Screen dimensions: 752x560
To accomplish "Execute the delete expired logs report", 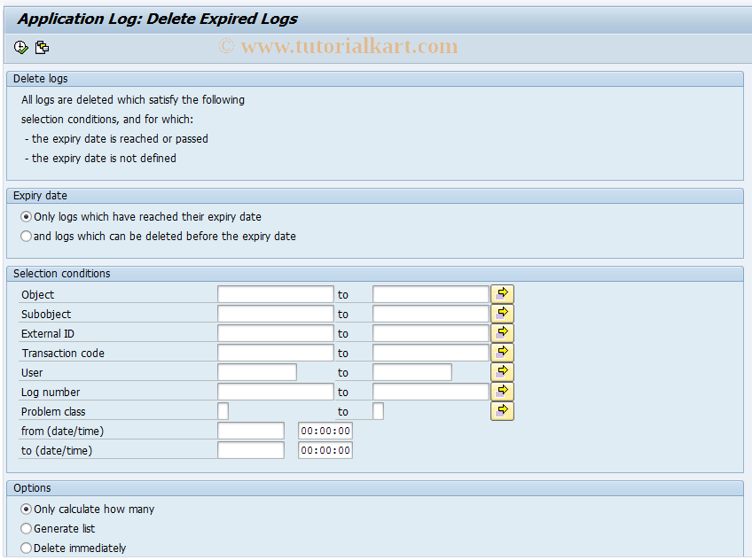I will (19, 47).
